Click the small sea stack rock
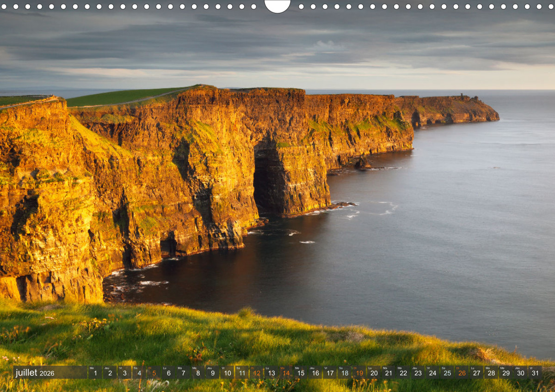The image size is (555, 392). point(362,163)
